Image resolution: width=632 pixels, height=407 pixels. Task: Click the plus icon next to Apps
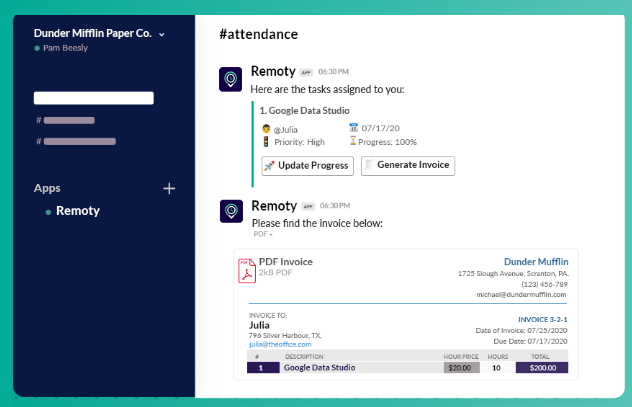click(169, 188)
